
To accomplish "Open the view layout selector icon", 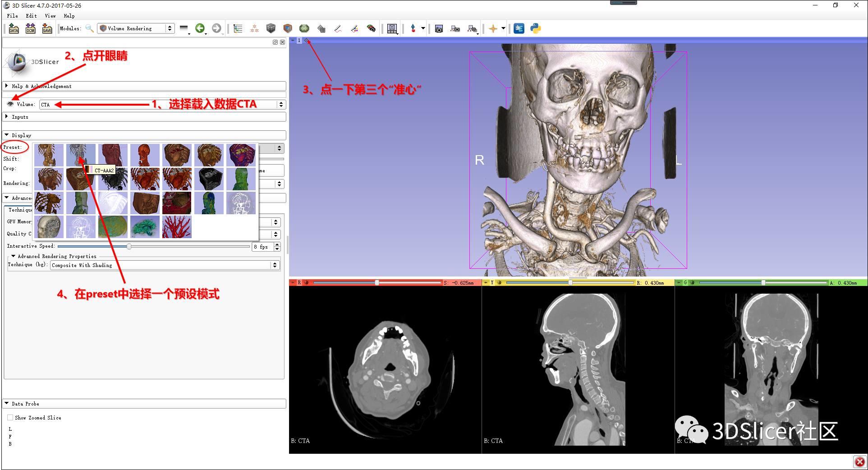I will 392,29.
